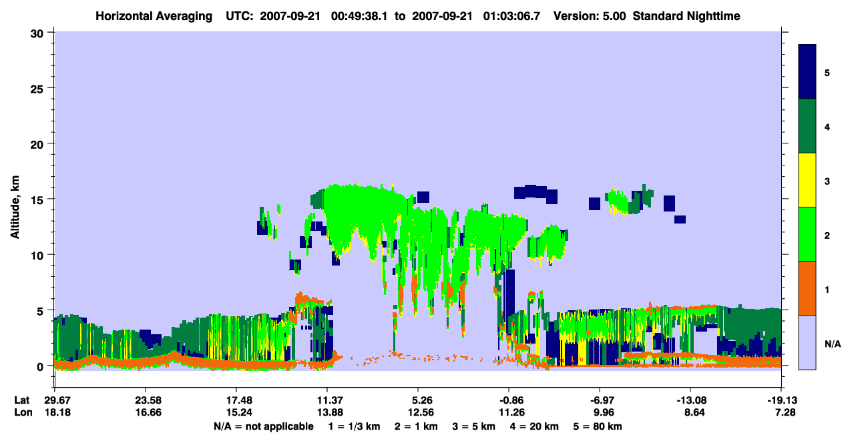Click the yellow color bar segment 3

pyautogui.click(x=807, y=180)
